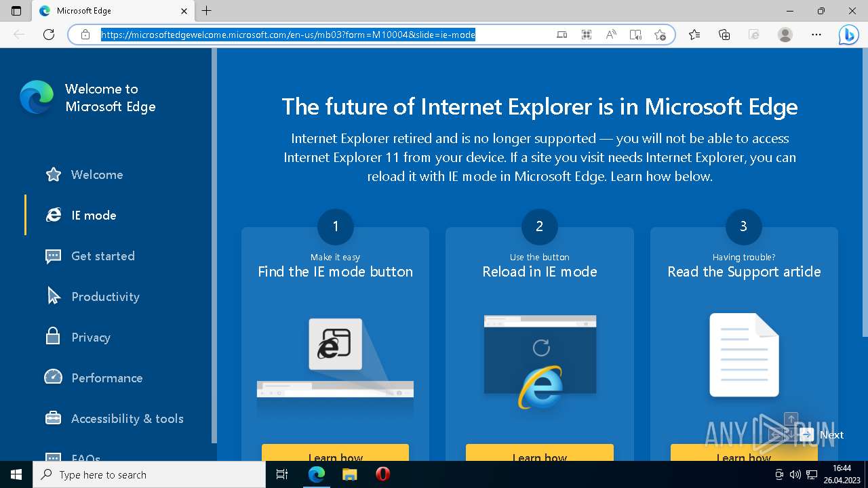Image resolution: width=868 pixels, height=488 pixels.
Task: Click Learn how under Find IE mode
Action: (336, 453)
